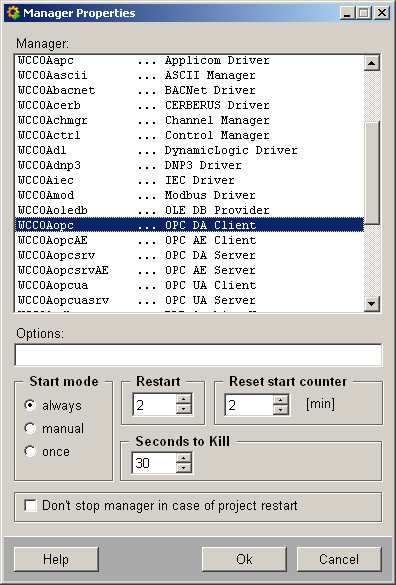Select WCCOActrl Control Manager entry
Image resolution: width=396 pixels, height=585 pixels.
coord(189,135)
